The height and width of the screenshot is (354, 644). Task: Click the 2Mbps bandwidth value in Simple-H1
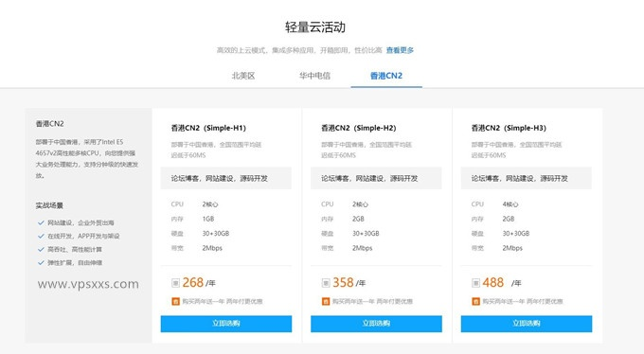click(x=212, y=248)
